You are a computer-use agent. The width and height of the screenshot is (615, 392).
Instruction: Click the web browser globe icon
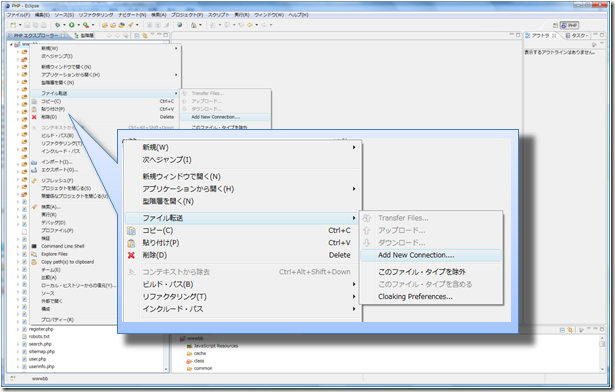(180, 25)
